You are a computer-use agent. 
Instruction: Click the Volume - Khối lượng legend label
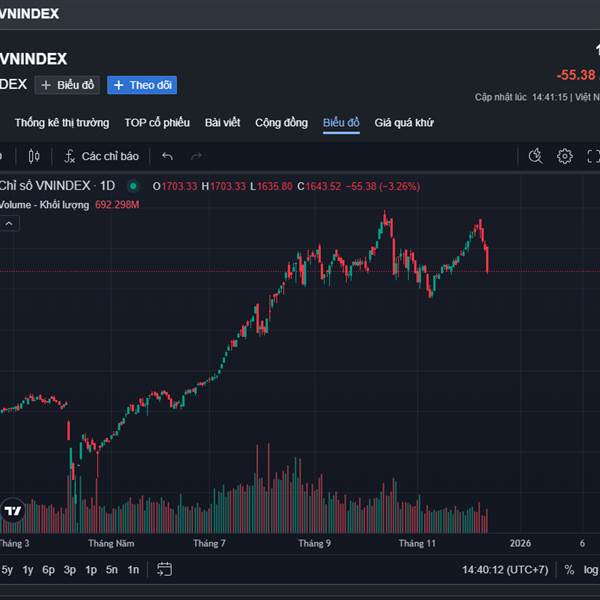(33, 205)
